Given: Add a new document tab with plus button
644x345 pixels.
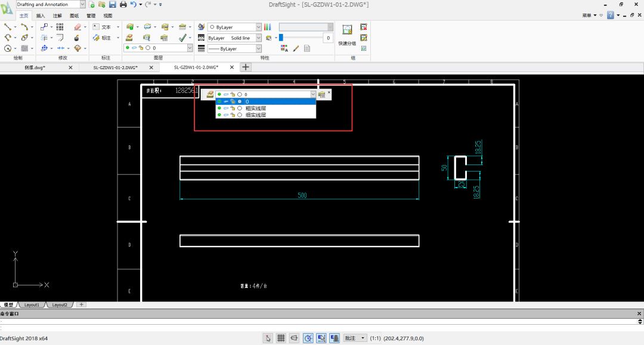Looking at the screenshot, I should click(245, 67).
